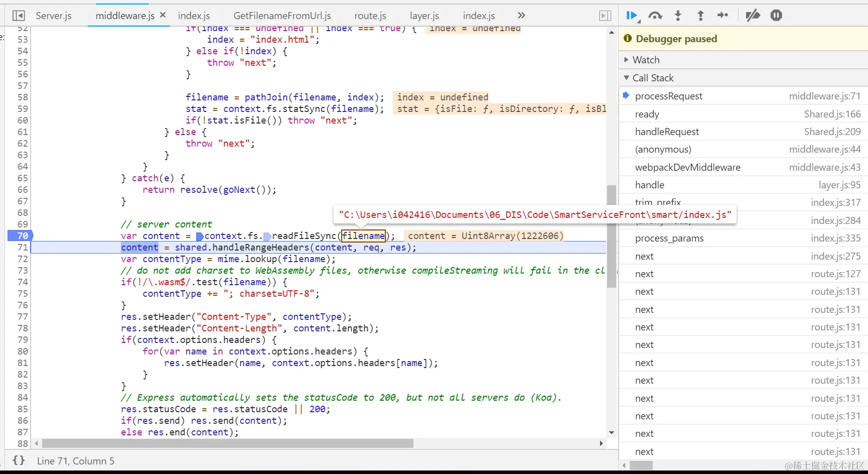This screenshot has height=474, width=868.
Task: Click 'statSync' on line 59
Action: (x=304, y=108)
